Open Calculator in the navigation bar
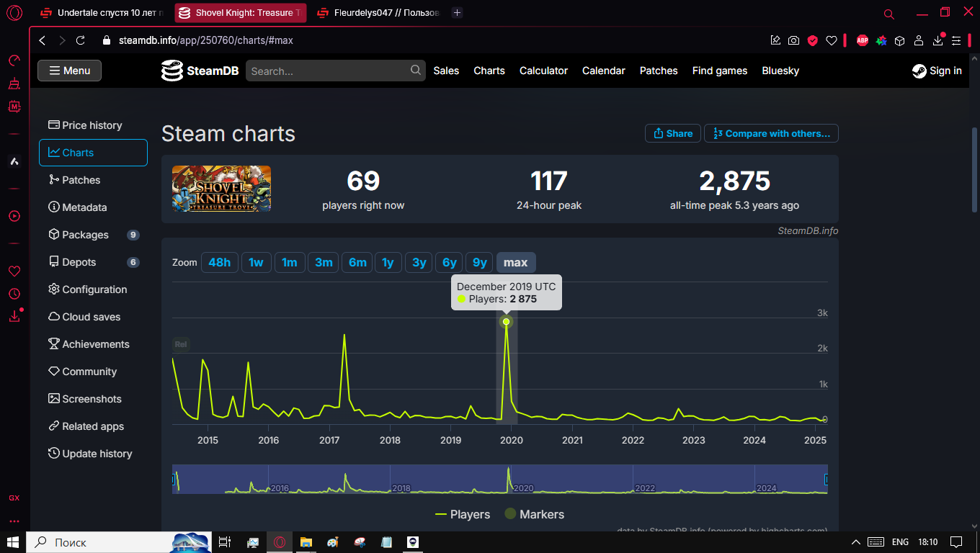 (x=543, y=71)
